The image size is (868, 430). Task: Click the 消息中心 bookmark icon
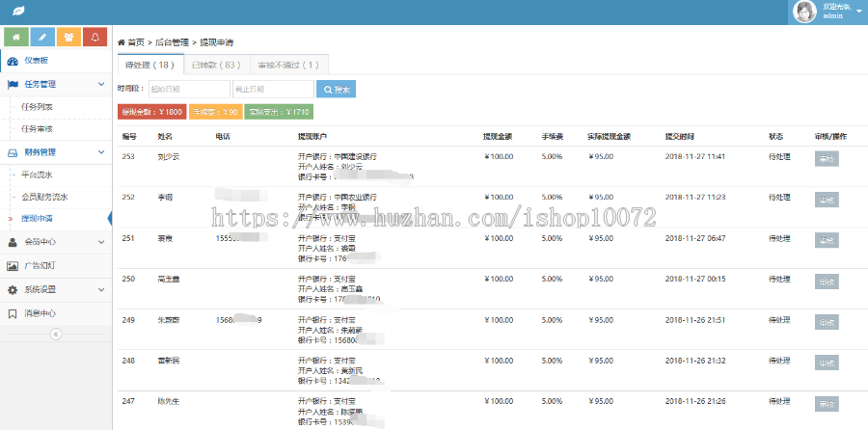click(x=13, y=313)
